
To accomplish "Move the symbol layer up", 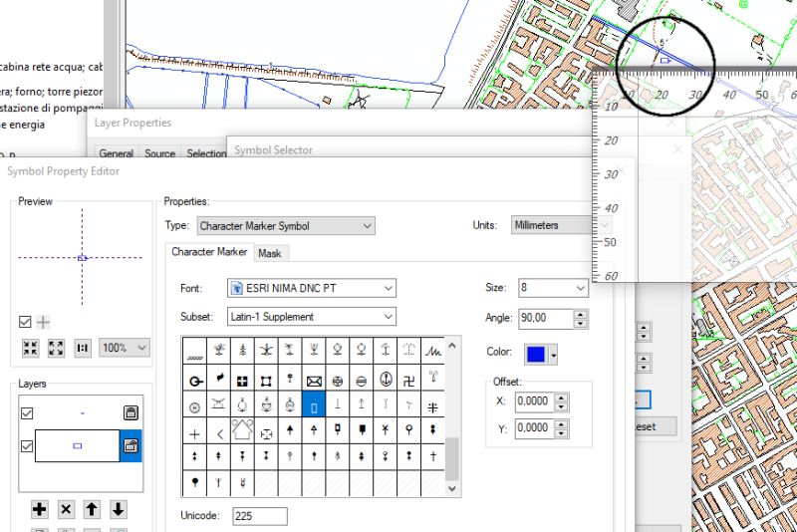I will coord(92,509).
